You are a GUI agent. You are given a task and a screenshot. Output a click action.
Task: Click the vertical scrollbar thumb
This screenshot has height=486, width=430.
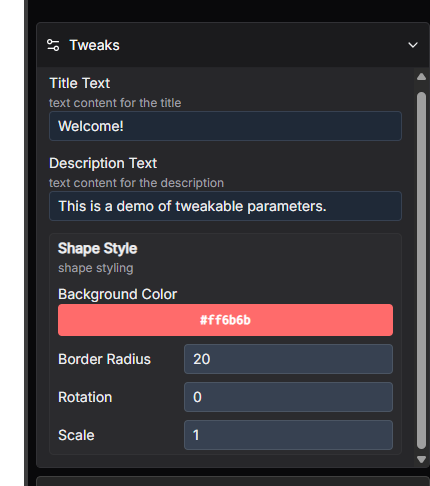click(x=421, y=270)
